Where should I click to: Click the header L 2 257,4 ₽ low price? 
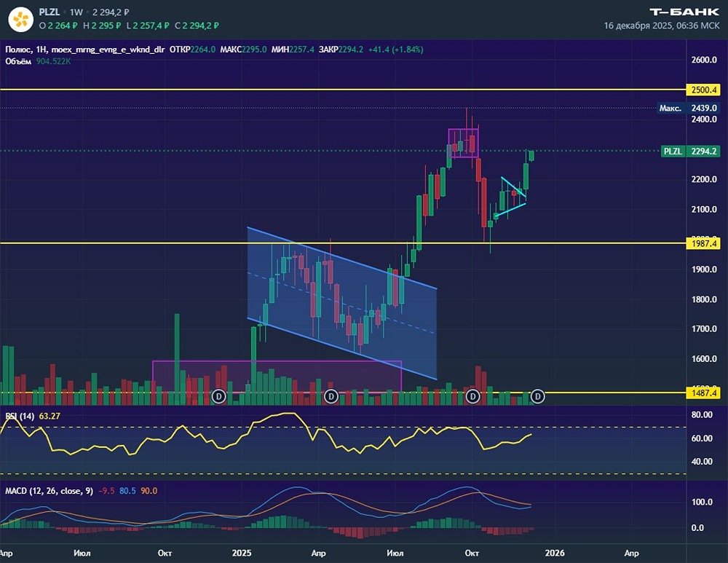point(148,25)
